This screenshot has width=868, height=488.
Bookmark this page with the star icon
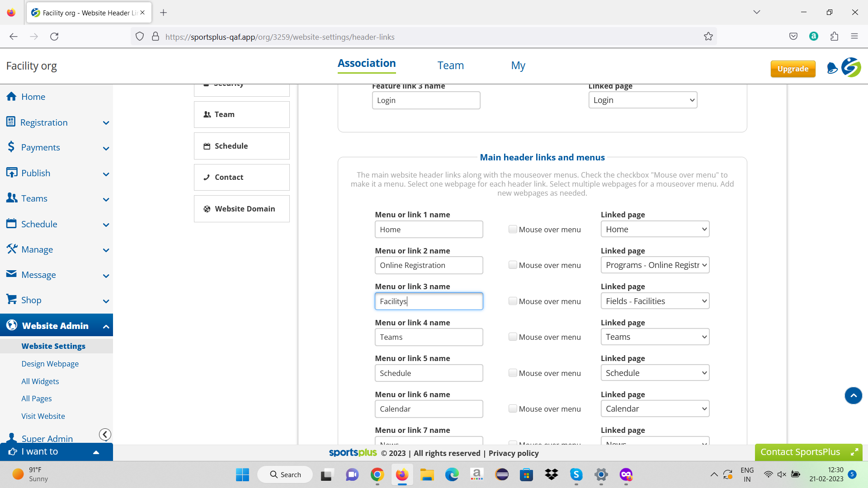point(708,37)
